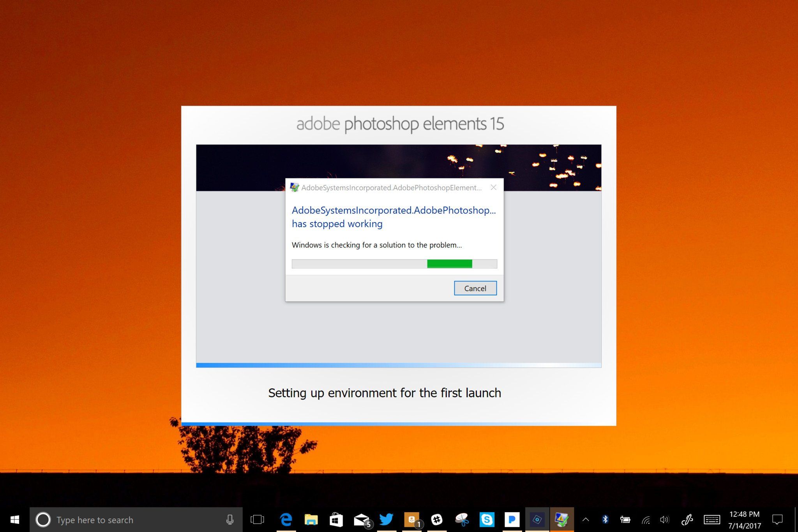Open the Snipping Tool taskbar icon
The height and width of the screenshot is (532, 798).
(x=462, y=520)
